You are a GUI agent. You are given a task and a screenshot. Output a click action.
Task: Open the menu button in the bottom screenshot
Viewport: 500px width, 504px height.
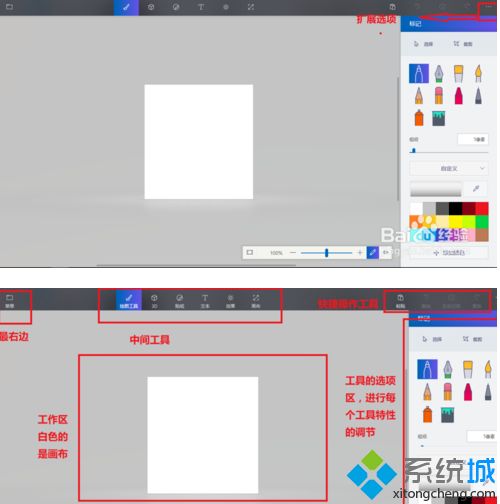[9, 300]
